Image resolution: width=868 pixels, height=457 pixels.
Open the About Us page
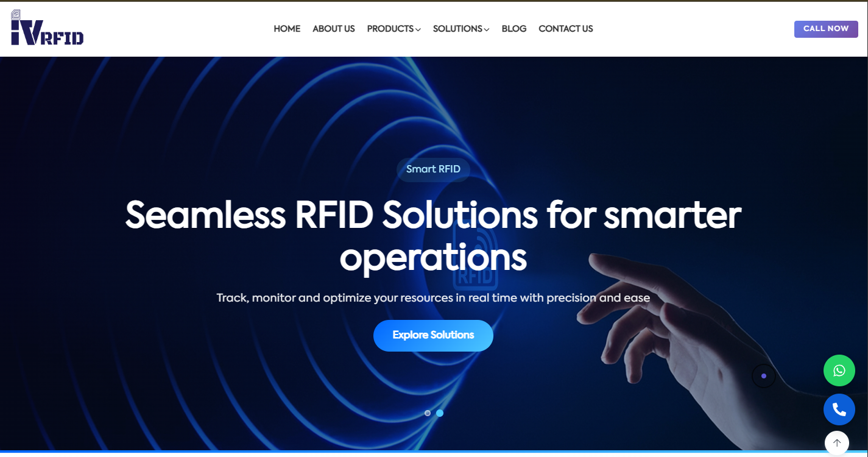(x=334, y=29)
